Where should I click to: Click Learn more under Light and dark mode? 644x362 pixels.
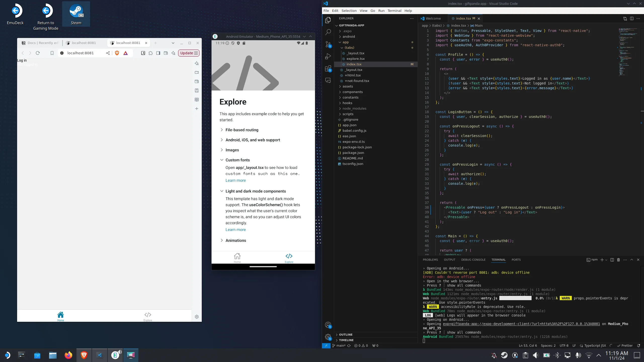pos(235,230)
